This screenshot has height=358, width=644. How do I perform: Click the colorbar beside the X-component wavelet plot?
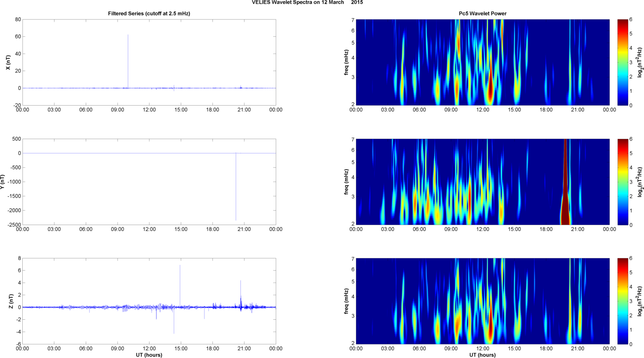click(x=623, y=62)
